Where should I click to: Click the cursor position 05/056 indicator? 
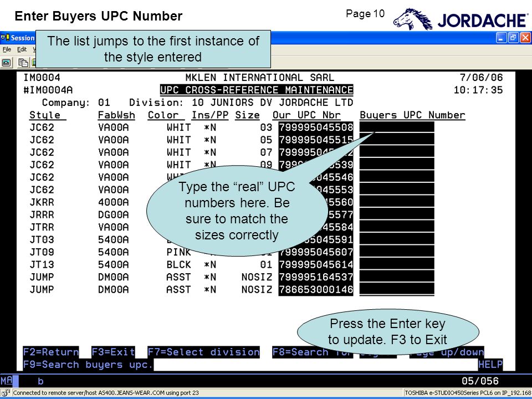coord(480,381)
